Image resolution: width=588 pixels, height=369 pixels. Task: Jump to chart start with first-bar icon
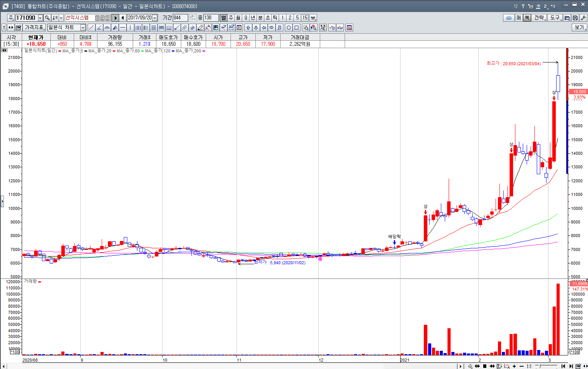click(x=563, y=366)
